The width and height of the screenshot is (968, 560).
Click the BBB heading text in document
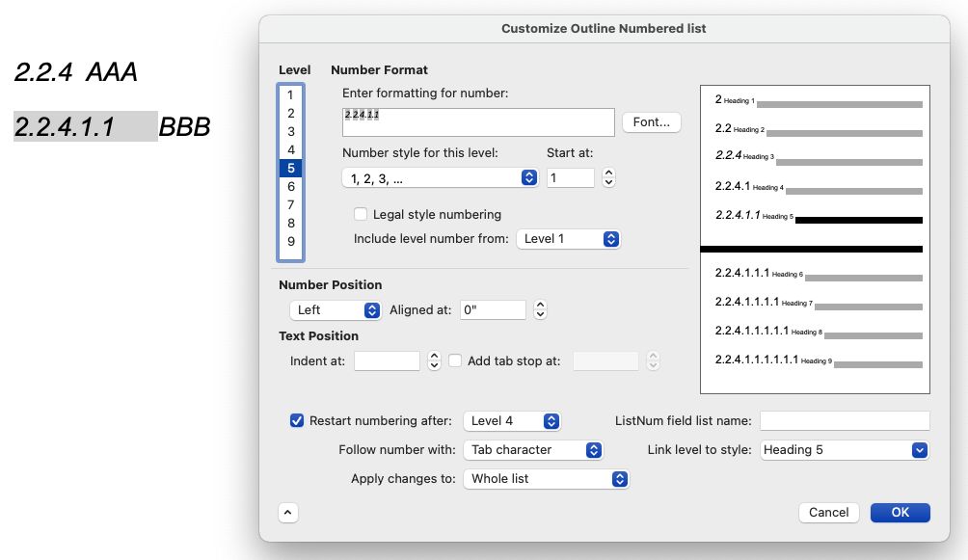[184, 127]
